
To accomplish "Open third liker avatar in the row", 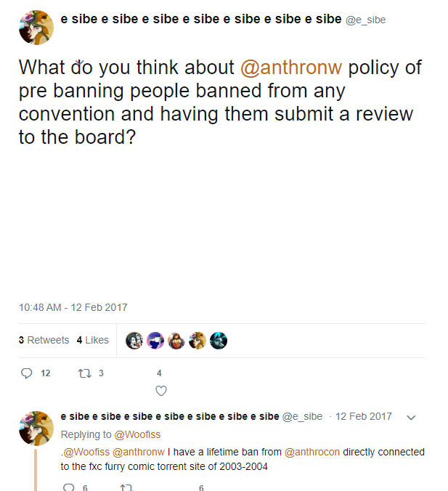I will 176,341.
